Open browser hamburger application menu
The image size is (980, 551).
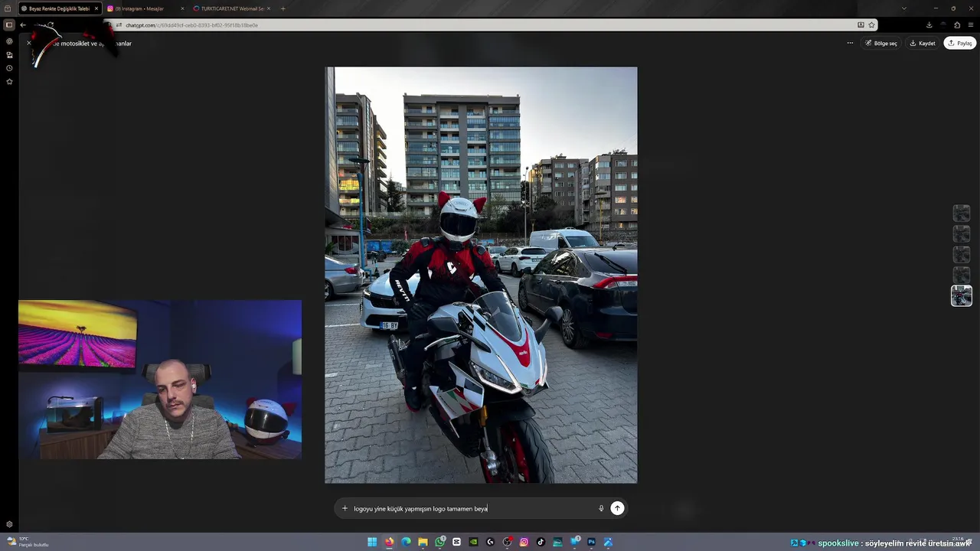[971, 24]
